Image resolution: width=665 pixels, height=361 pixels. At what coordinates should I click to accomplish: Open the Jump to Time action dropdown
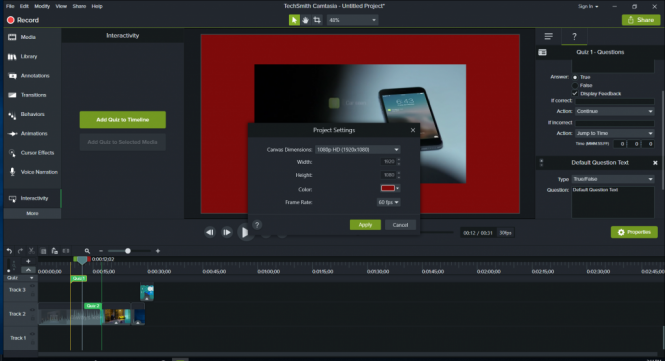pyautogui.click(x=615, y=133)
